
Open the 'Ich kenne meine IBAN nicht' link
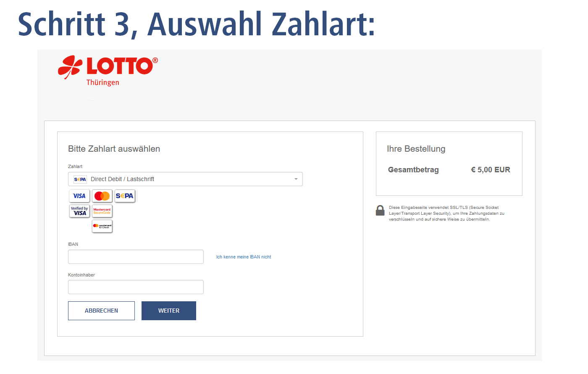(244, 257)
